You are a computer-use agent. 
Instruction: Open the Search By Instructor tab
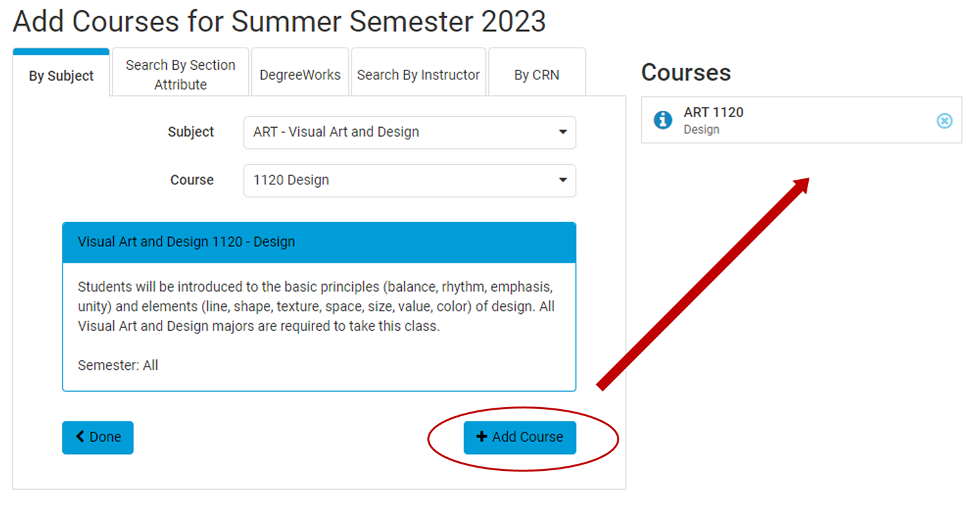418,75
